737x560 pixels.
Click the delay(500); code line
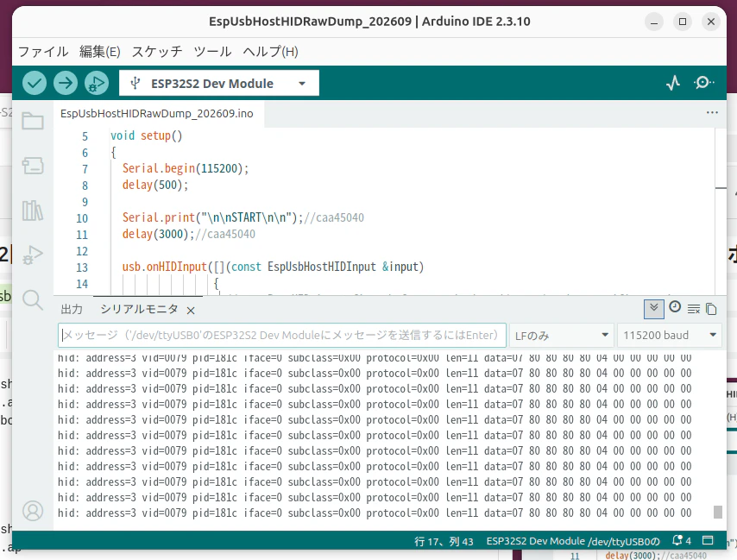[155, 185]
